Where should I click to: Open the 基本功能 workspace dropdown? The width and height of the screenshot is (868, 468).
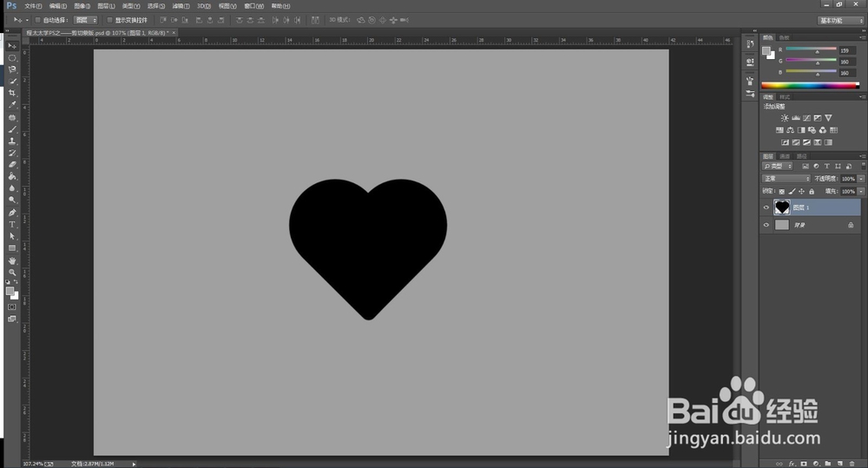841,21
